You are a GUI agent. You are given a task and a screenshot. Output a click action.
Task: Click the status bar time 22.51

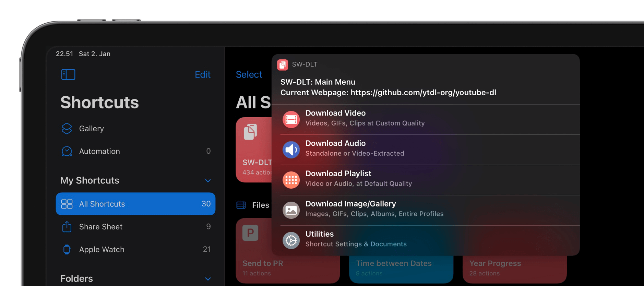coord(64,54)
